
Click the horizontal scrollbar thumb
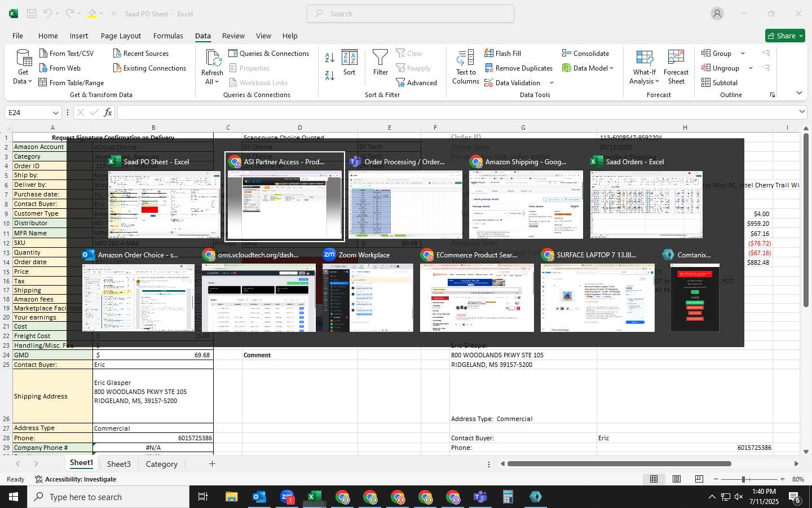(619, 464)
